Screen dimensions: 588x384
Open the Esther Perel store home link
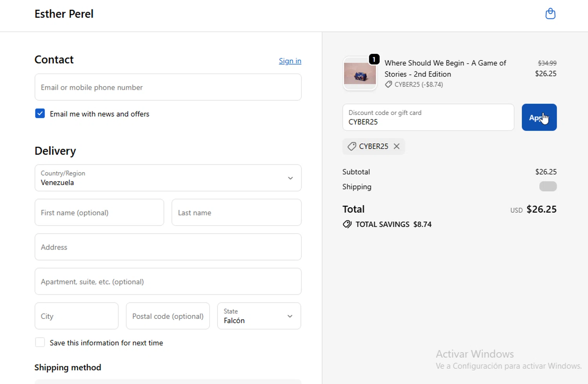tap(64, 14)
